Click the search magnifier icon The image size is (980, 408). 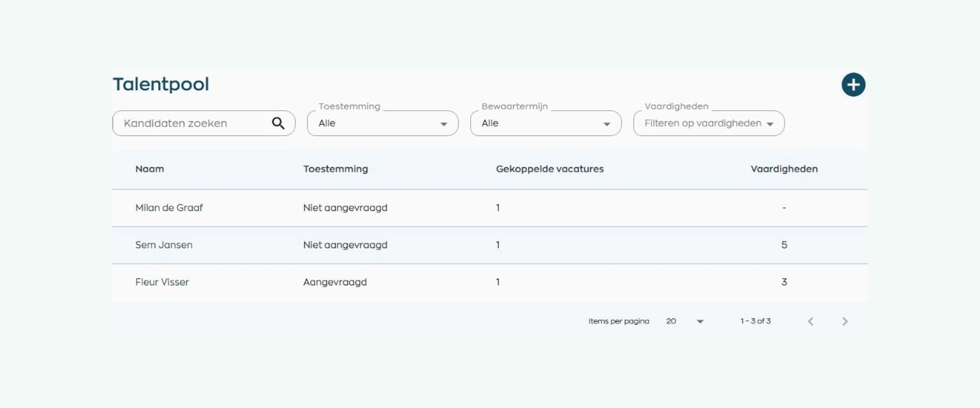[278, 123]
